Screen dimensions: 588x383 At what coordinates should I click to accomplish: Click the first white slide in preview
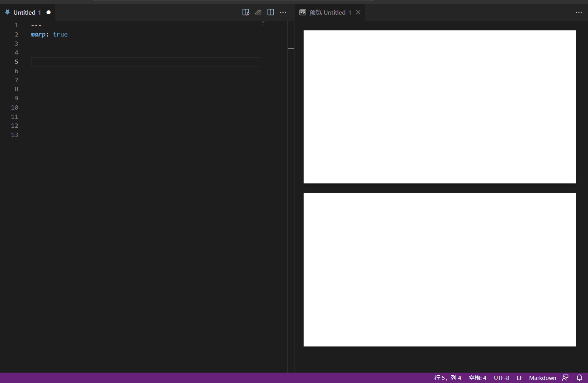tap(439, 107)
